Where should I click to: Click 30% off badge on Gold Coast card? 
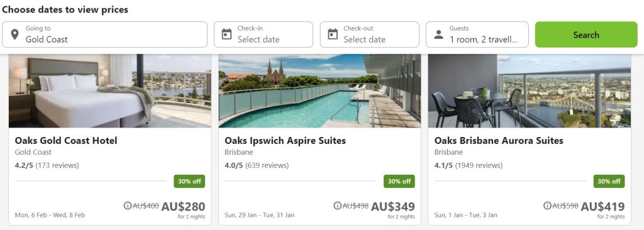pyautogui.click(x=189, y=181)
